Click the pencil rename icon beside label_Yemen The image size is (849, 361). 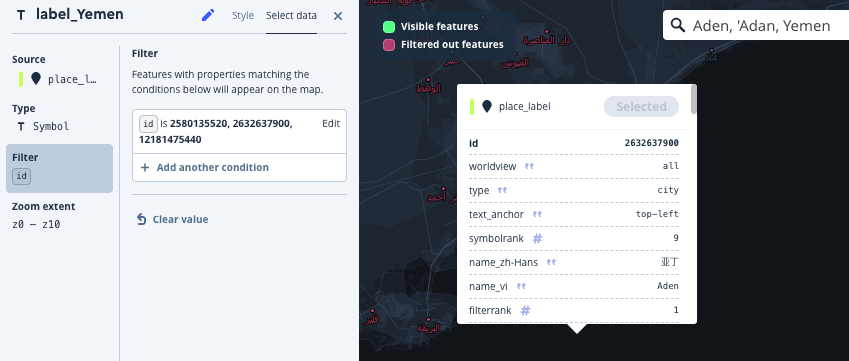point(208,15)
